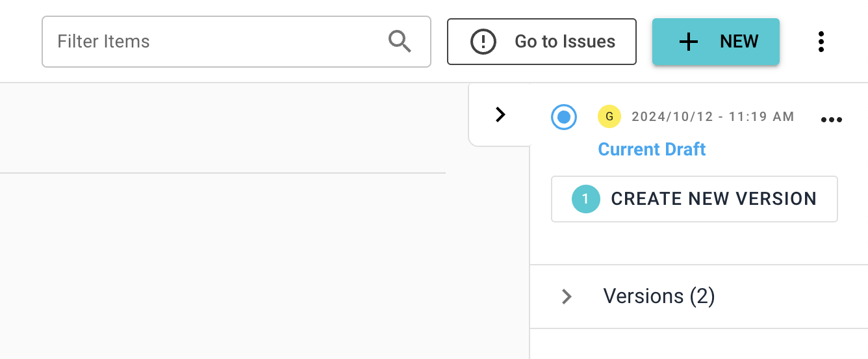Click the exclamation icon in Go to Issues
The width and height of the screenshot is (868, 359).
coord(483,42)
